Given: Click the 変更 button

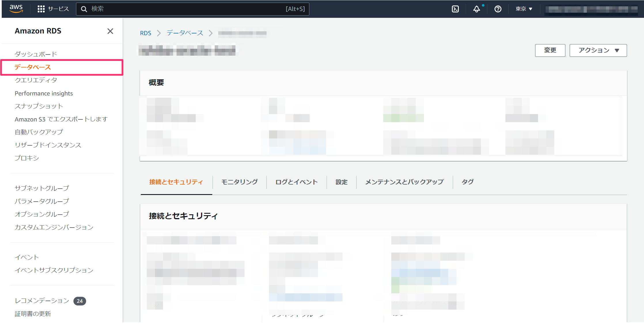Looking at the screenshot, I should [x=550, y=50].
